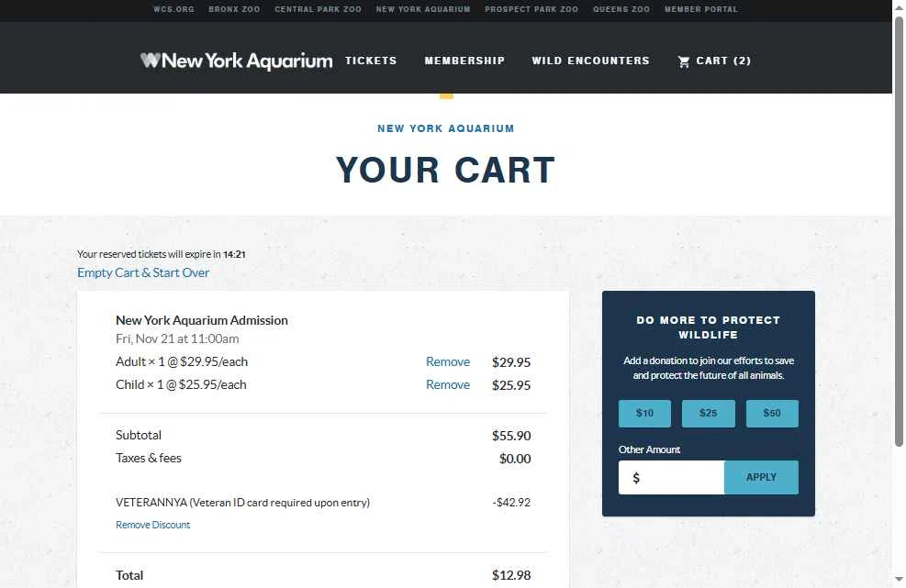Screen dimensions: 906x588
Task: Click the expiration timer 14:21
Action: [234, 254]
